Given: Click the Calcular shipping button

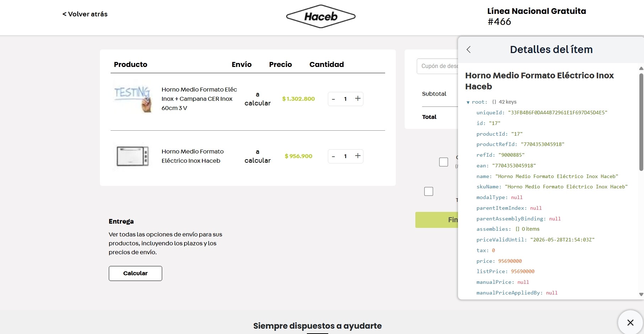Looking at the screenshot, I should (x=135, y=273).
